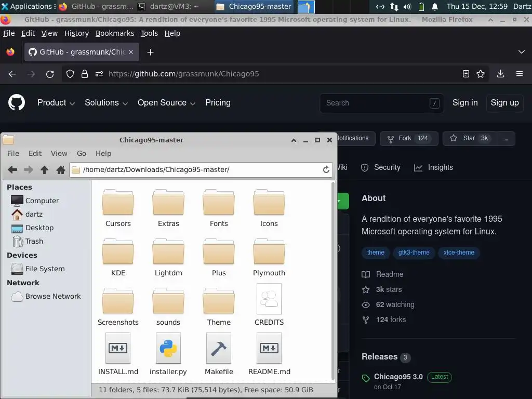Click the GitHub Sign in link

(x=465, y=102)
